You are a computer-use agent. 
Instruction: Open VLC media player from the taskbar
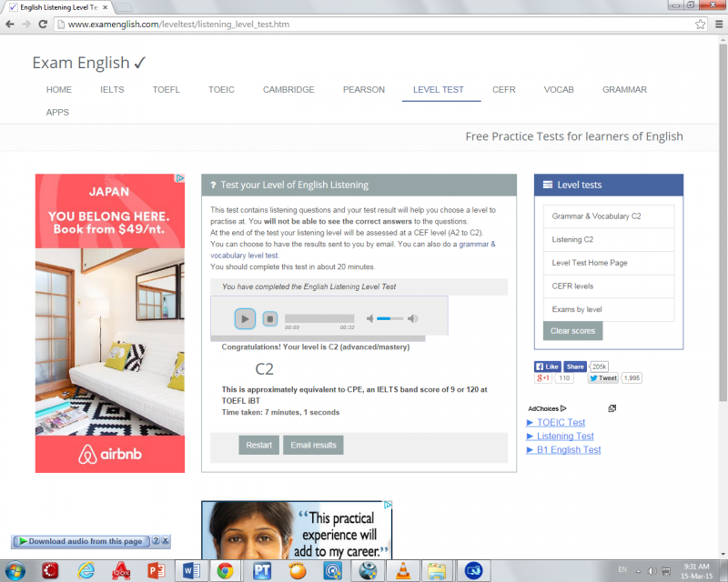(x=402, y=570)
